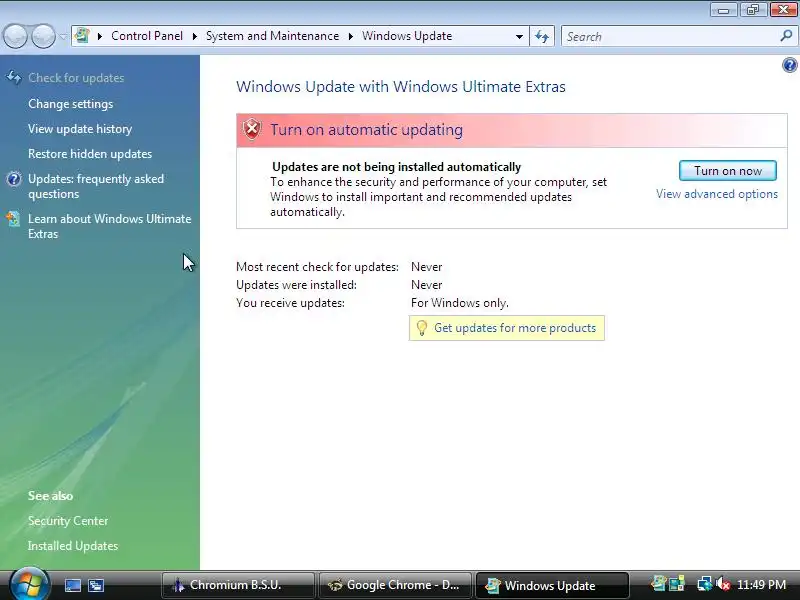Click the Restore Down window button
Screen dimensions: 800x600
tap(753, 10)
